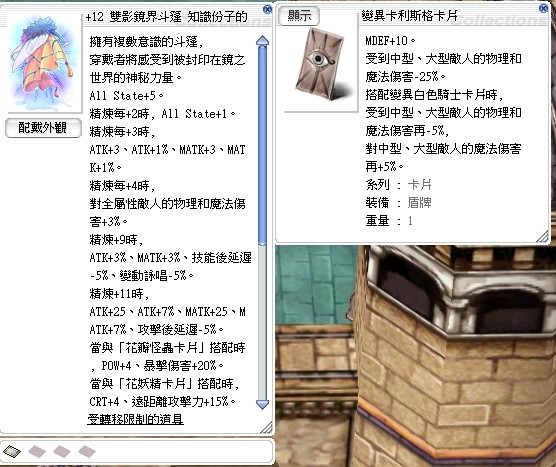The width and height of the screenshot is (556, 467).
Task: Click the scroll up arrow of description
Action: pyautogui.click(x=262, y=41)
